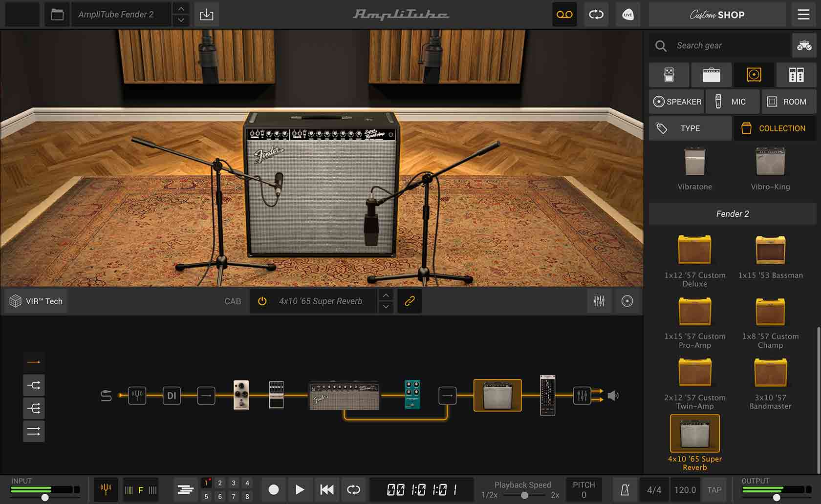
Task: Open the Custom SHOP
Action: click(716, 14)
